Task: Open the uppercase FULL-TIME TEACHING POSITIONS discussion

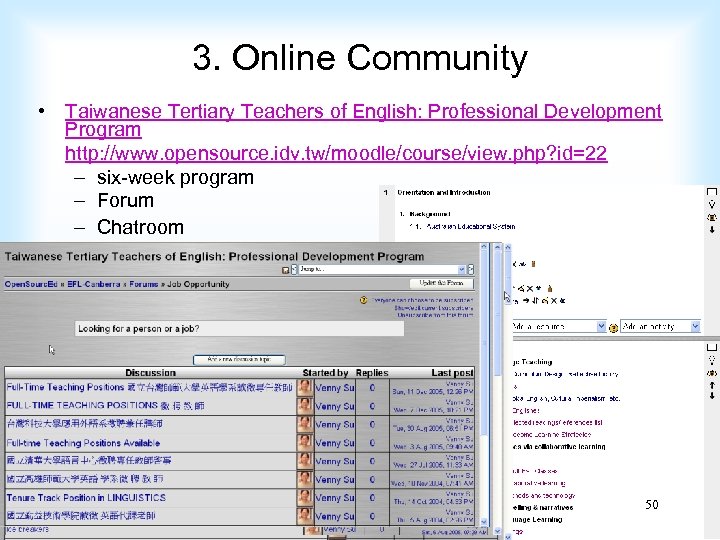Action: click(x=105, y=406)
